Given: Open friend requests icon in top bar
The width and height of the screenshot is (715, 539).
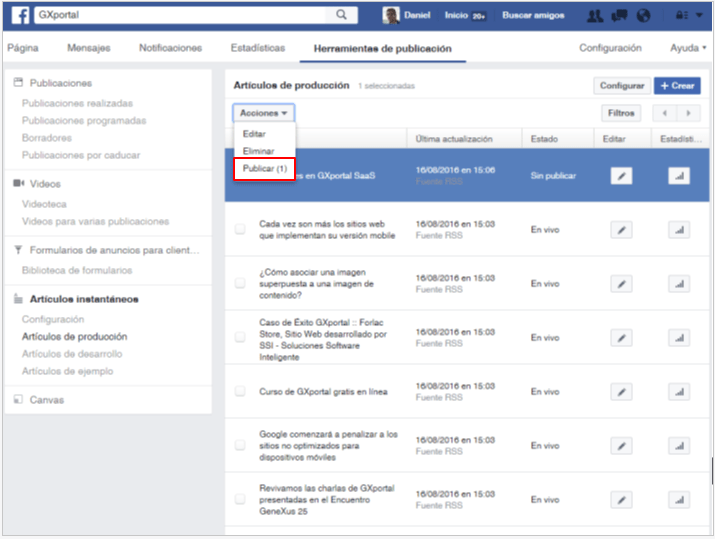Looking at the screenshot, I should coord(597,16).
